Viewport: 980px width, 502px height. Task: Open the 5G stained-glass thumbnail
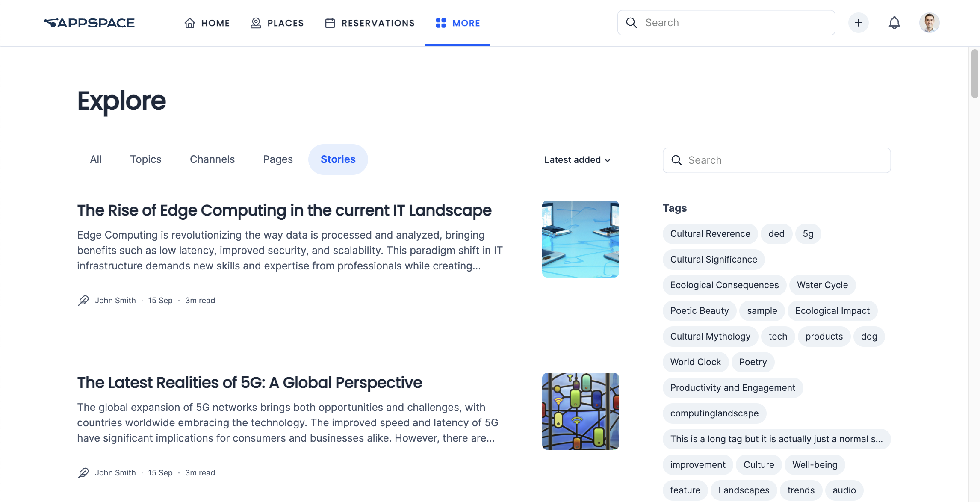pyautogui.click(x=581, y=411)
